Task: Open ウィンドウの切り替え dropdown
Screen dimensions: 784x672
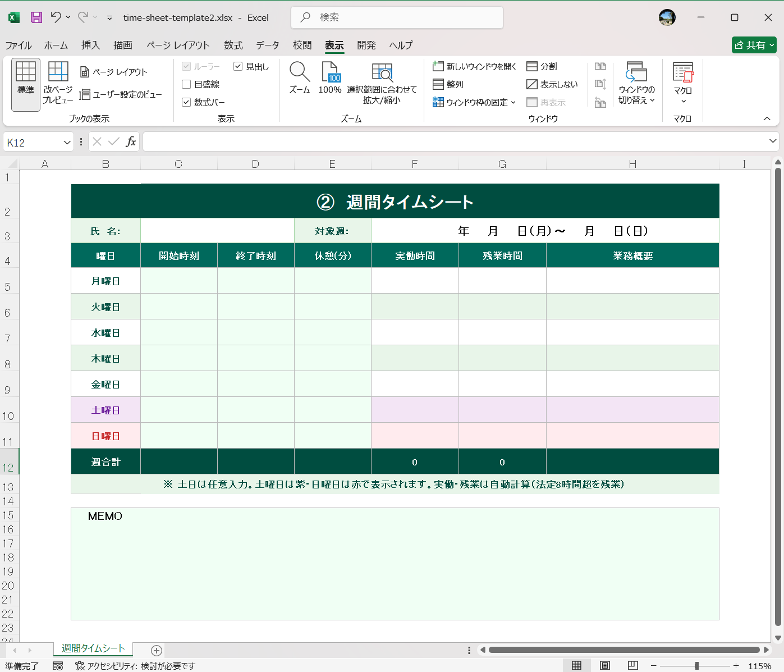Action: [x=636, y=84]
